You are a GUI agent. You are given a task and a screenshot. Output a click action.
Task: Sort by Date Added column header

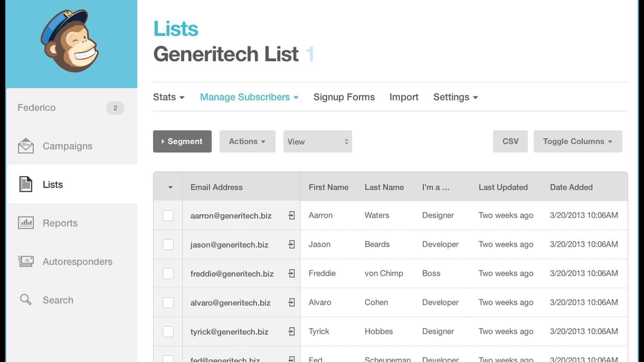(571, 187)
